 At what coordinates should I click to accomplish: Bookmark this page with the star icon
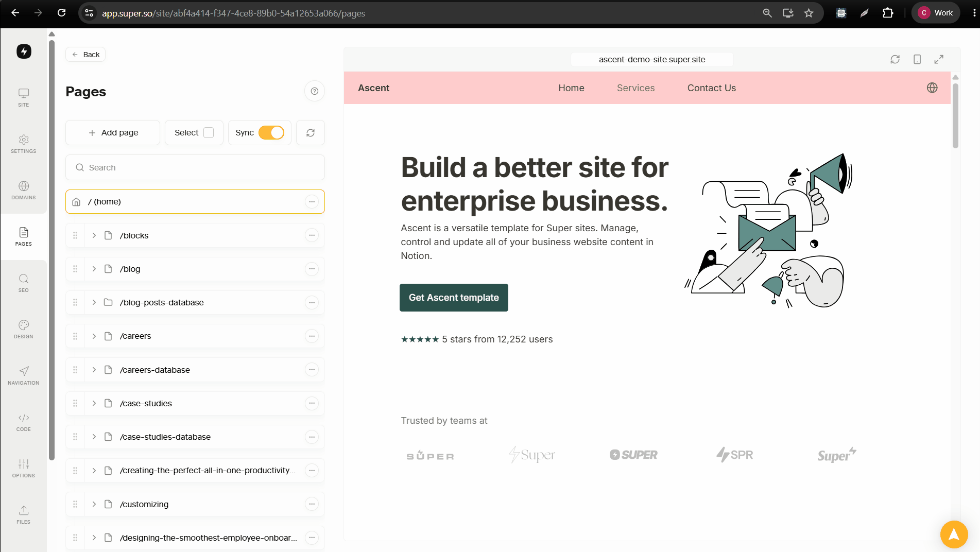tap(809, 13)
